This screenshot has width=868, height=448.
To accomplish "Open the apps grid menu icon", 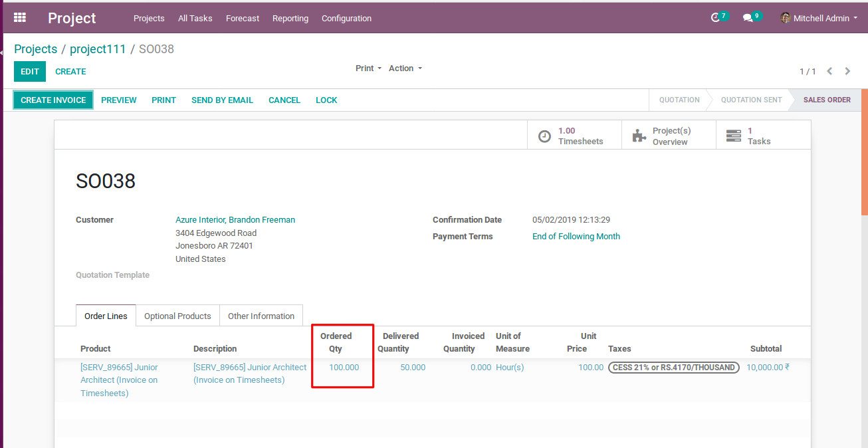I will tap(20, 18).
